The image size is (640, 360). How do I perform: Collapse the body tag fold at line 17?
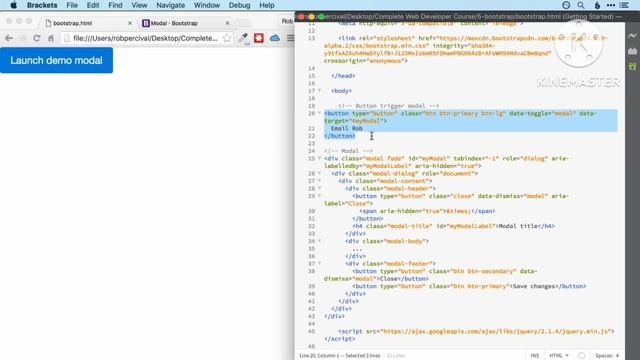tap(320, 91)
